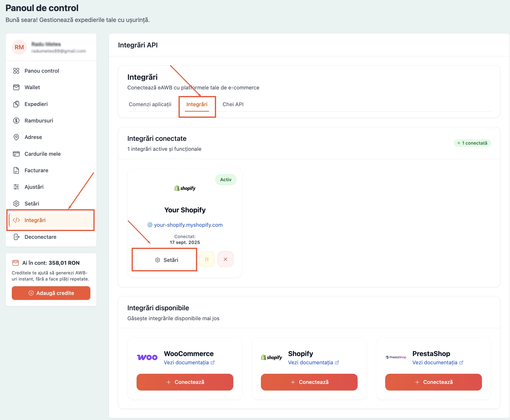Click the Expedieri documents icon

(16, 104)
